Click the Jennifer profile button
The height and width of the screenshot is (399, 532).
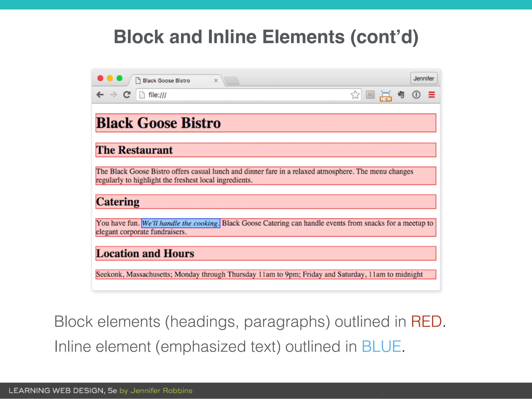tap(424, 78)
